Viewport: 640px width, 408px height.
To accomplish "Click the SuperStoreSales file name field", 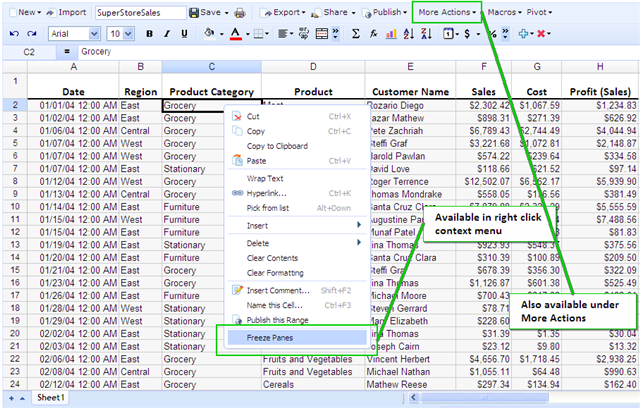I will pos(140,13).
